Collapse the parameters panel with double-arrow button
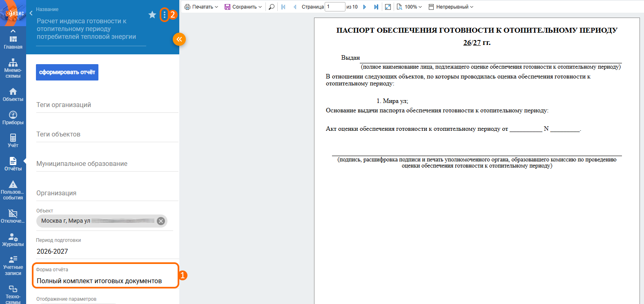This screenshot has height=304, width=644. [179, 39]
